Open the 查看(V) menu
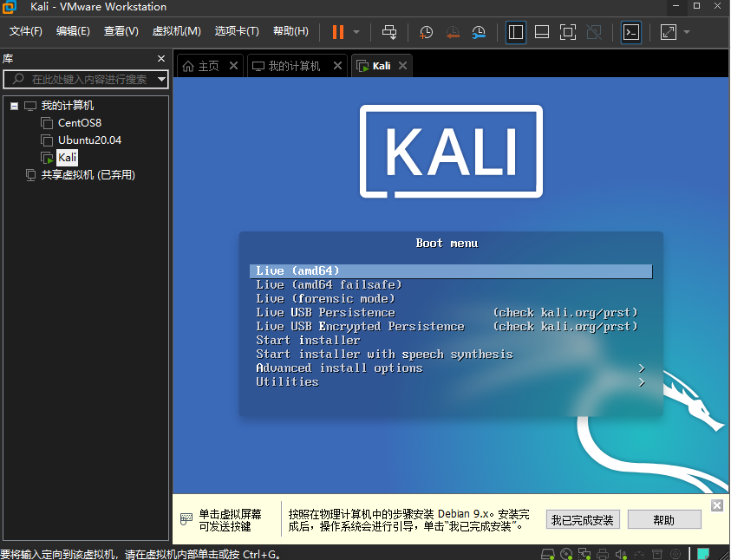 click(121, 31)
